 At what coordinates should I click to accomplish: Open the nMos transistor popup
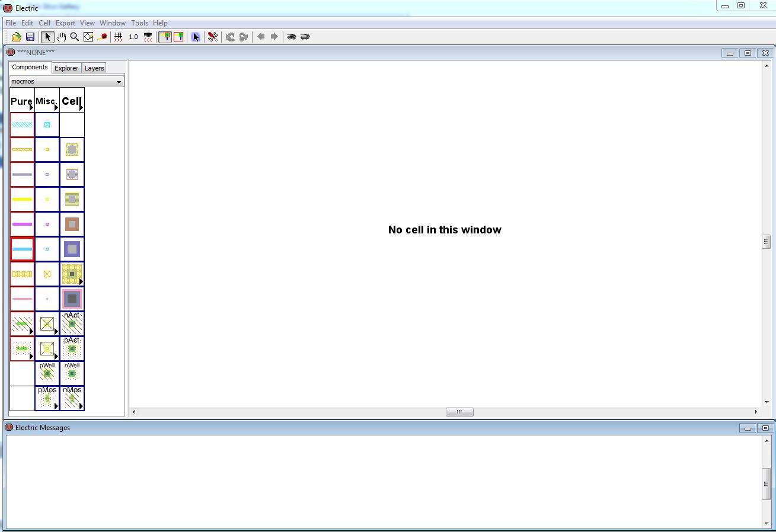click(72, 399)
